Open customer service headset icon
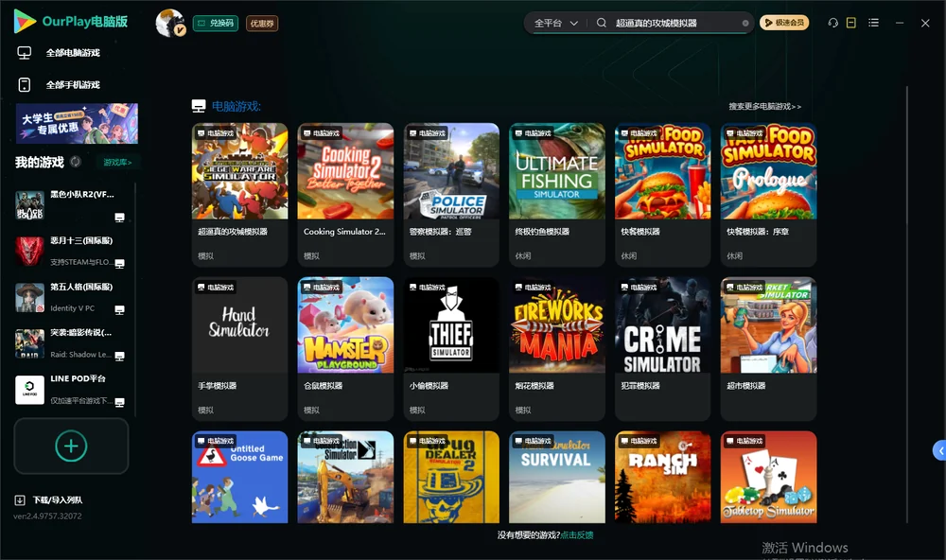Screen dimensions: 946x560 tap(833, 23)
